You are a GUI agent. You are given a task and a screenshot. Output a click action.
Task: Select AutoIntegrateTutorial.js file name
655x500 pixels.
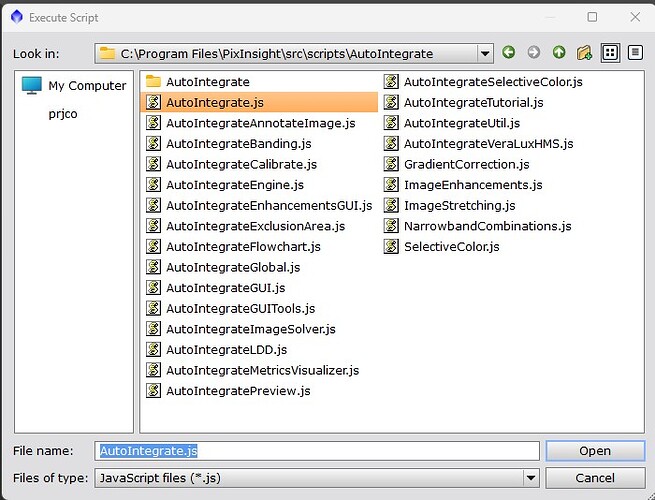pos(473,102)
